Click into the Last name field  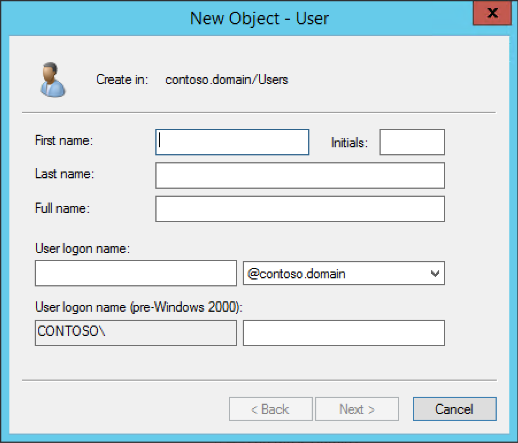tap(300, 175)
